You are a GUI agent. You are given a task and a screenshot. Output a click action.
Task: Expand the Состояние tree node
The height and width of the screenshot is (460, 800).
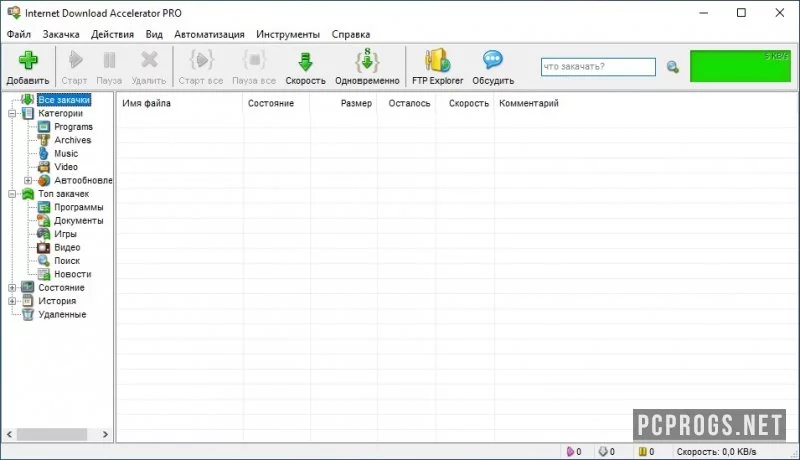pyautogui.click(x=12, y=288)
